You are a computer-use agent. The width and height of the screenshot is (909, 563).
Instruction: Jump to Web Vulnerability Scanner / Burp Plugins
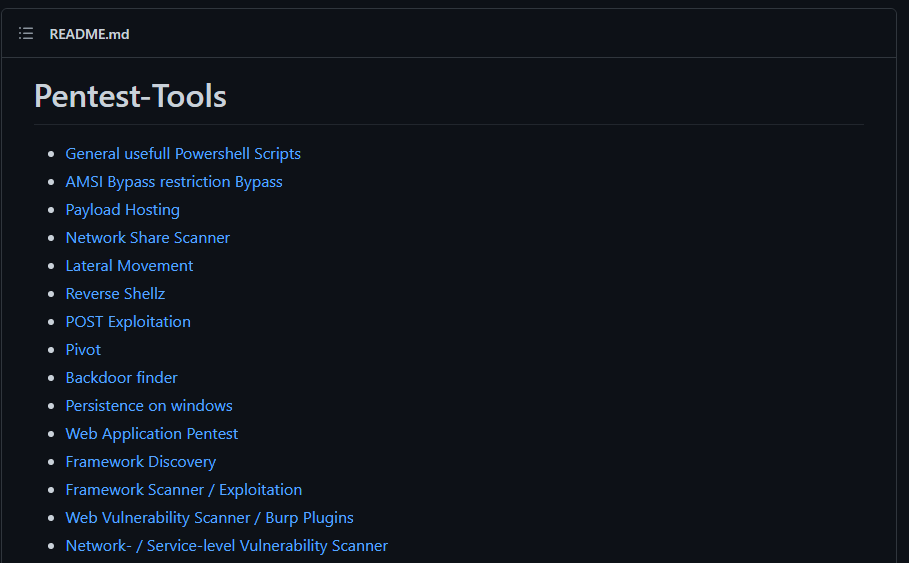click(209, 518)
